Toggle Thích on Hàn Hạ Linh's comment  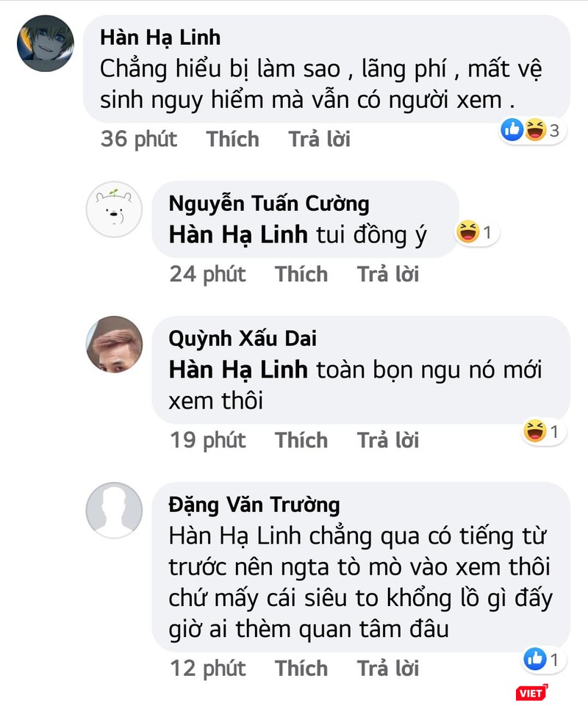233,139
